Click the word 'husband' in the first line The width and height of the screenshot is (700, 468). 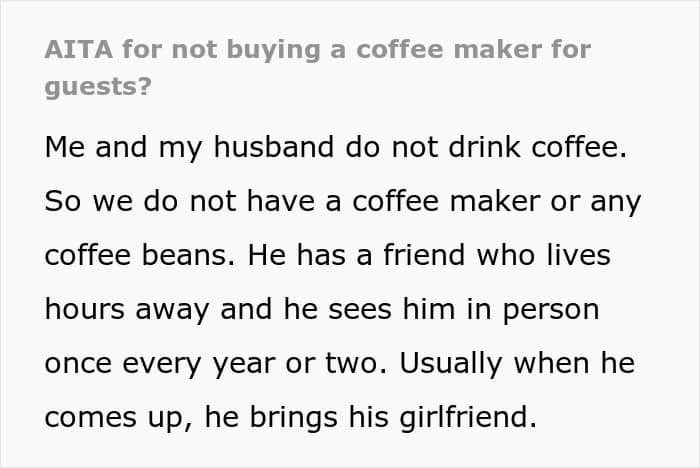tap(274, 146)
